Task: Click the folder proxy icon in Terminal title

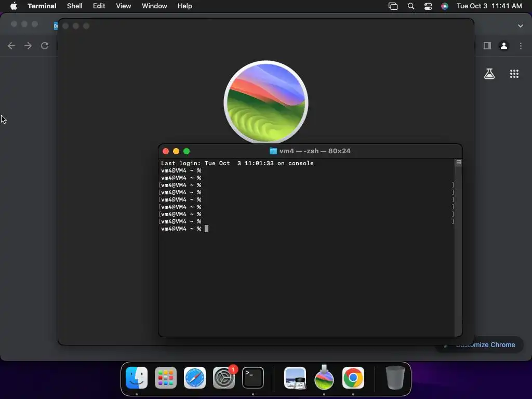Action: (273, 151)
